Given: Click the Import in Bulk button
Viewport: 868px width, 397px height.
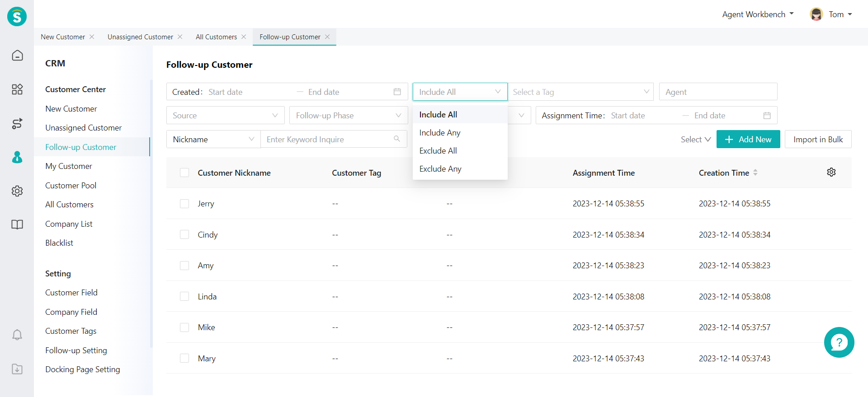Looking at the screenshot, I should pyautogui.click(x=818, y=139).
